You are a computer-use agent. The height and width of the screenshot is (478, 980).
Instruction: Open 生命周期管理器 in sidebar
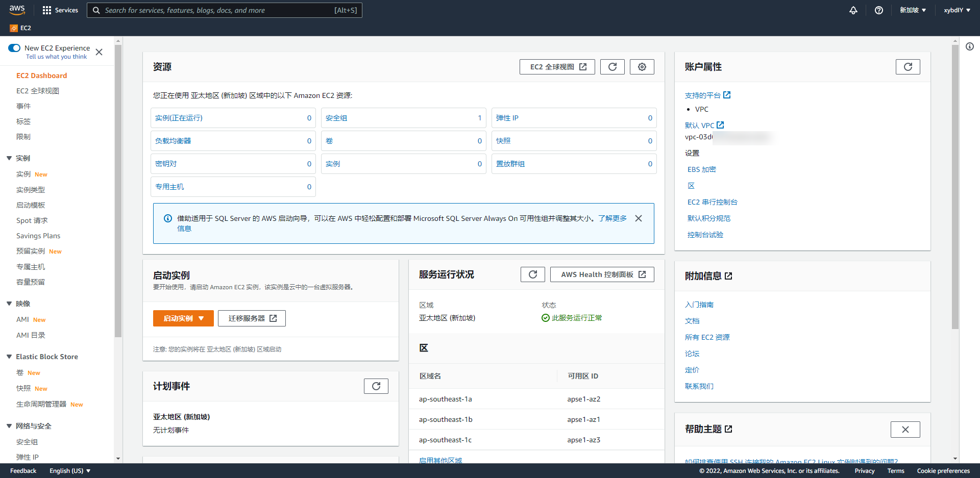click(x=41, y=404)
